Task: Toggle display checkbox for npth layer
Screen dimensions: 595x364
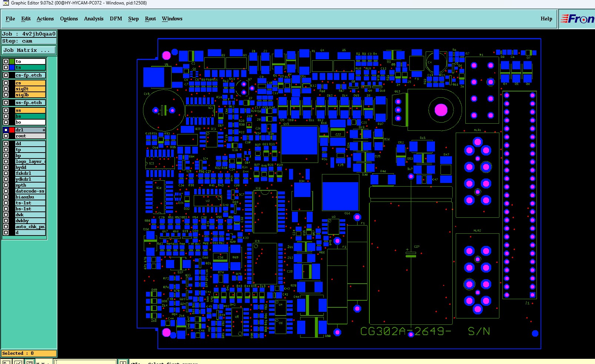Action: click(x=6, y=185)
